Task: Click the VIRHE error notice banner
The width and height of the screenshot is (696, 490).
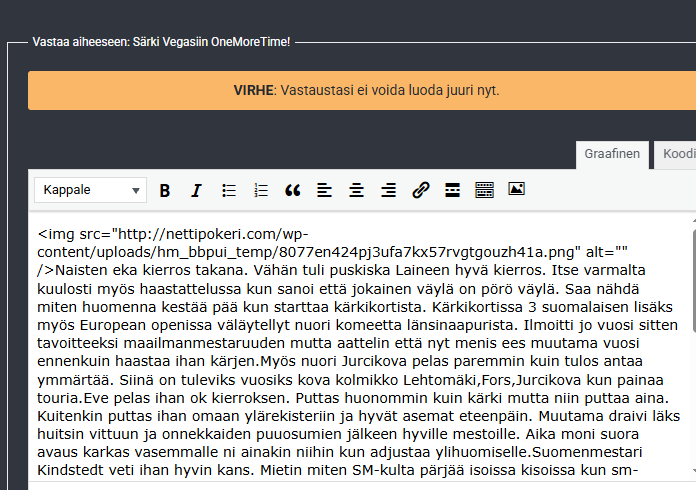Action: [362, 91]
